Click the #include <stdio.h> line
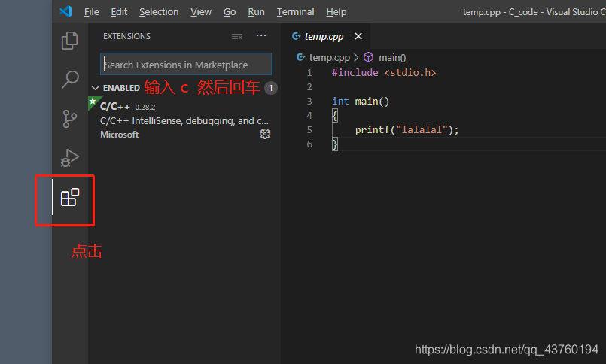 coord(384,72)
